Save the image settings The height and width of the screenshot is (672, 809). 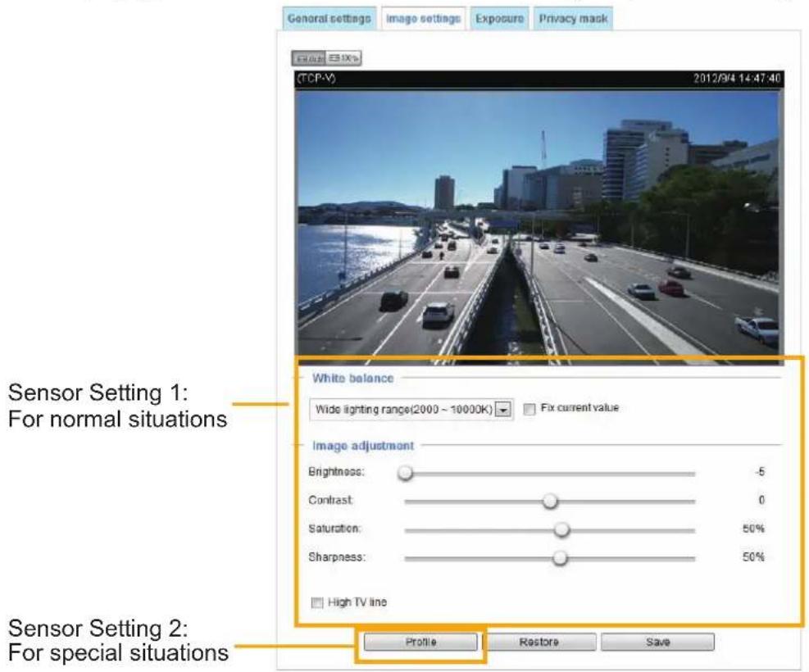pyautogui.click(x=658, y=642)
